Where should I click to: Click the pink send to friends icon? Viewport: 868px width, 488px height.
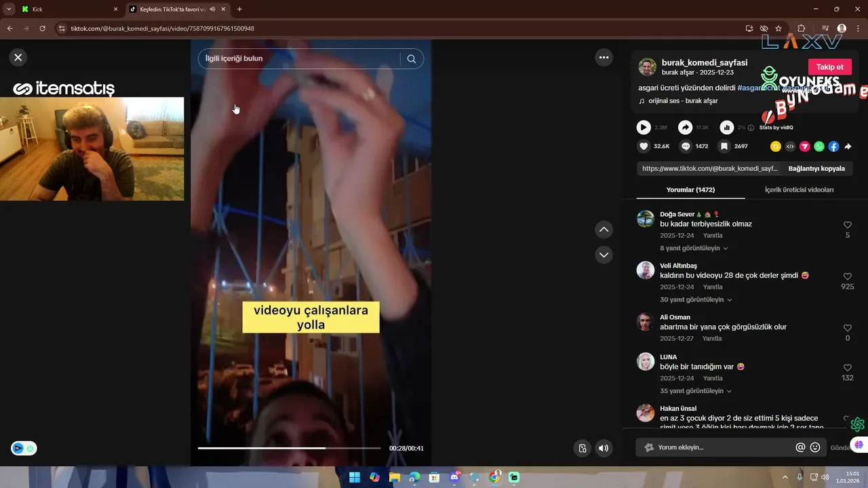coord(805,146)
